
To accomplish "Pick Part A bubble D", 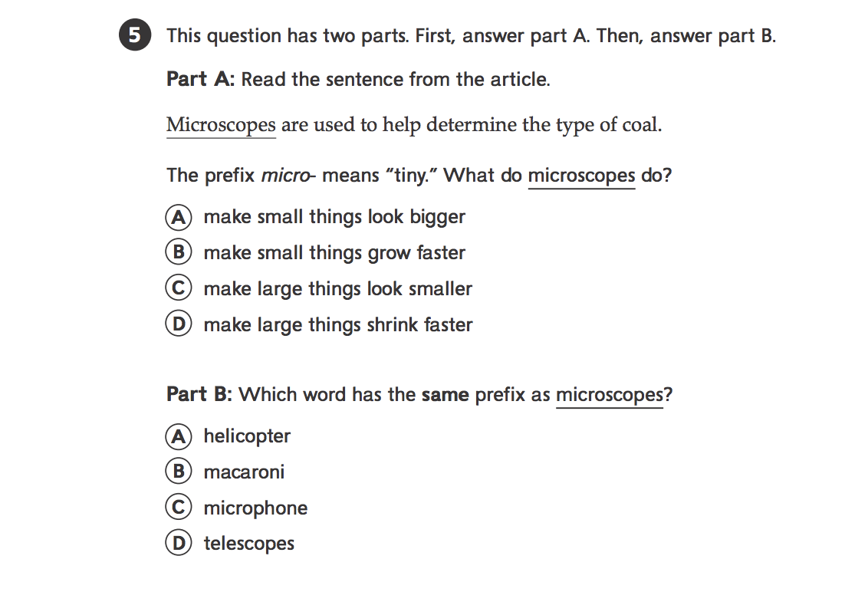I will pyautogui.click(x=178, y=325).
